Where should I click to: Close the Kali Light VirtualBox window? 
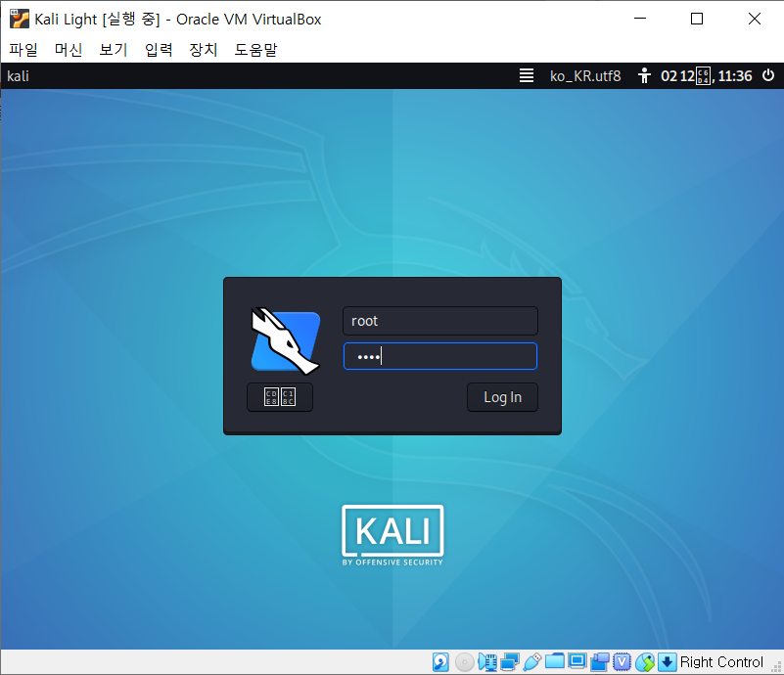(x=755, y=19)
